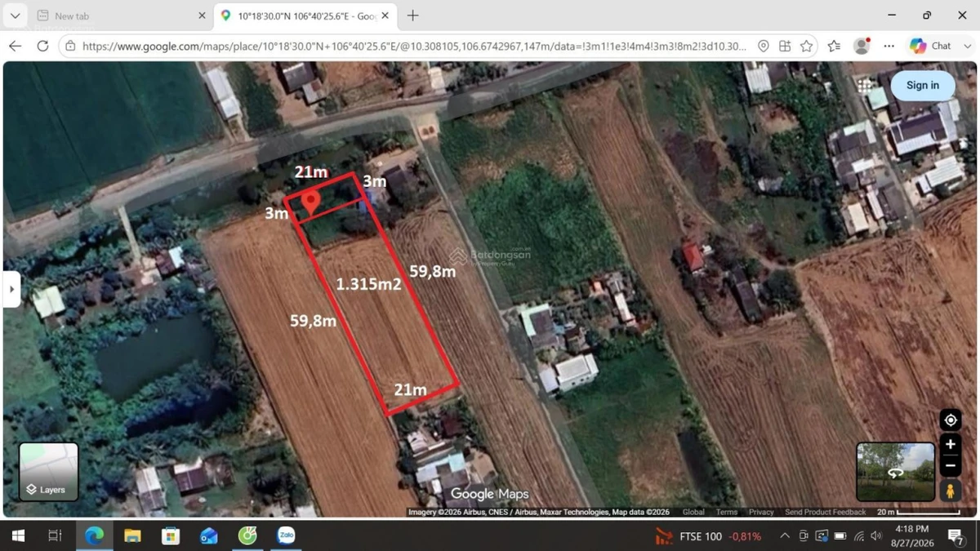The image size is (980, 551).
Task: Open the volume speaker tray icon
Action: [x=876, y=536]
